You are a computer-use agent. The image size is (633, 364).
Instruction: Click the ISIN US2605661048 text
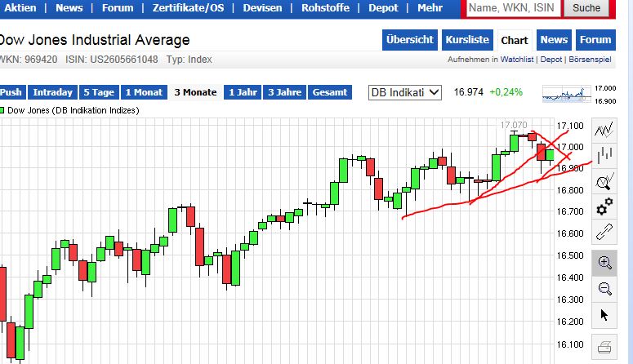111,60
